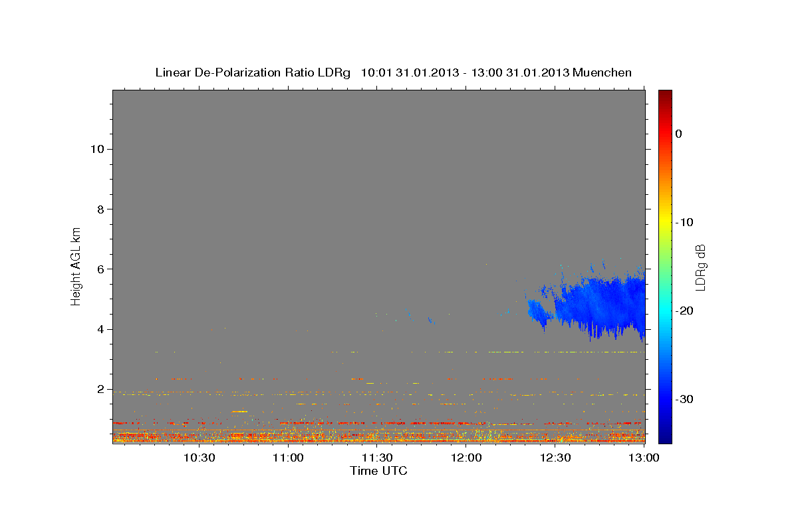Click the dark red top of colorbar
798x532 pixels.
coord(665,96)
